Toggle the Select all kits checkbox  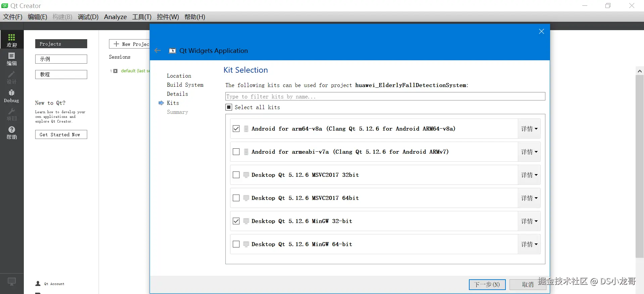tap(229, 107)
